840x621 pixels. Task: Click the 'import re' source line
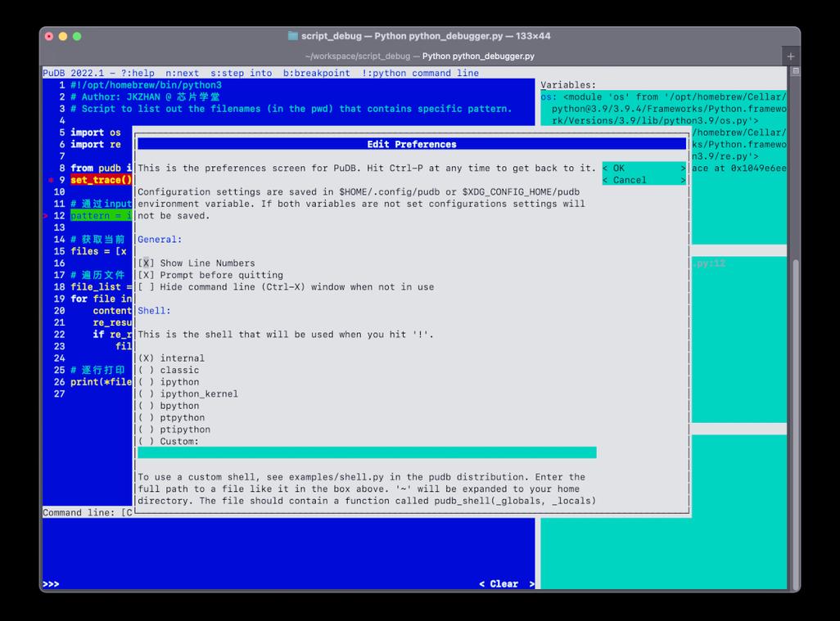click(x=95, y=144)
